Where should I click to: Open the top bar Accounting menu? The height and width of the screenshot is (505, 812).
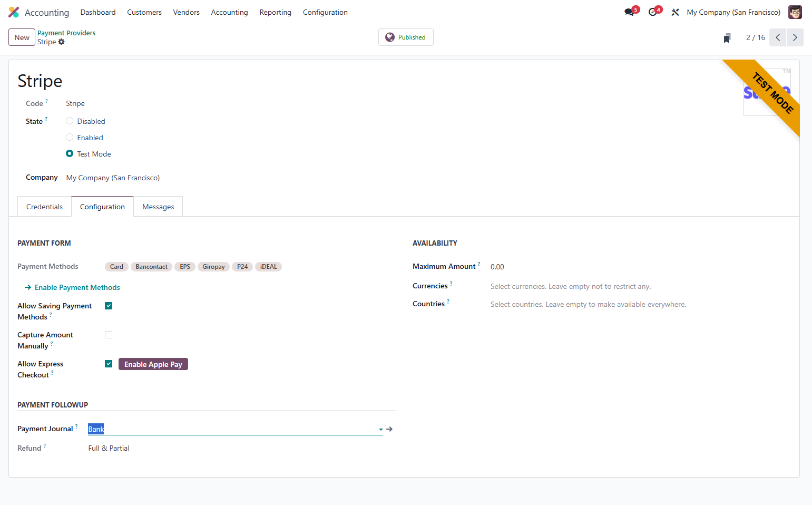click(229, 12)
